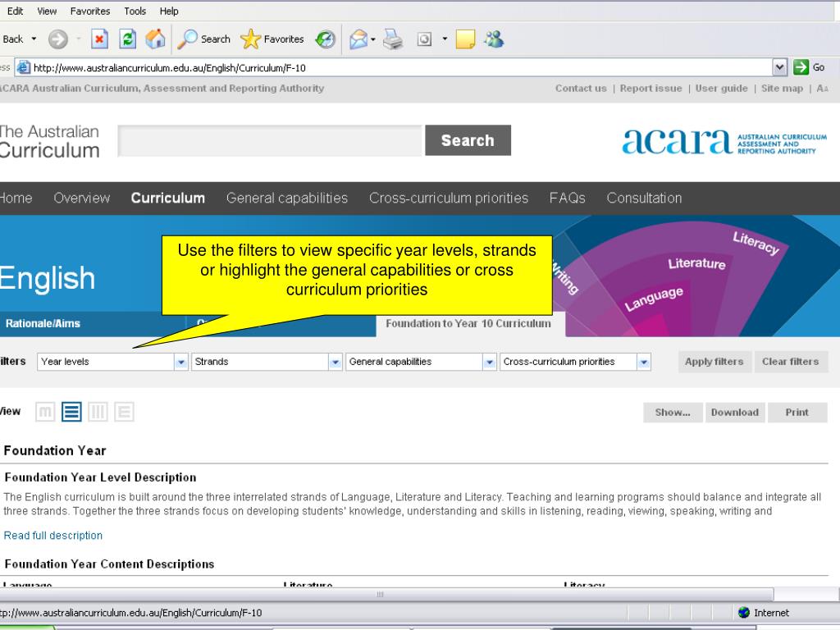Click the greyed Forward arrow button
This screenshot has width=840, height=630.
(58, 39)
